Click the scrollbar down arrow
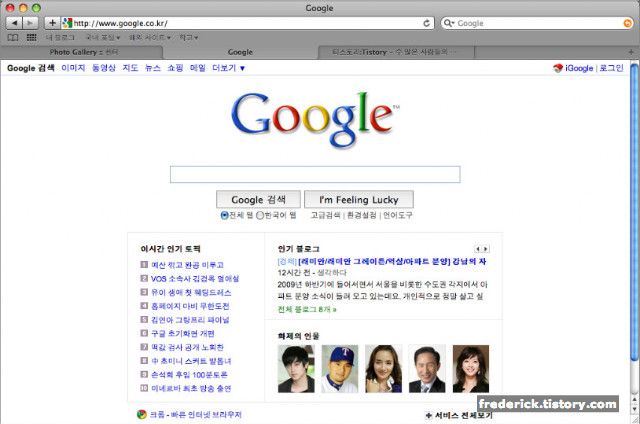Image resolution: width=640 pixels, height=424 pixels. [x=635, y=409]
